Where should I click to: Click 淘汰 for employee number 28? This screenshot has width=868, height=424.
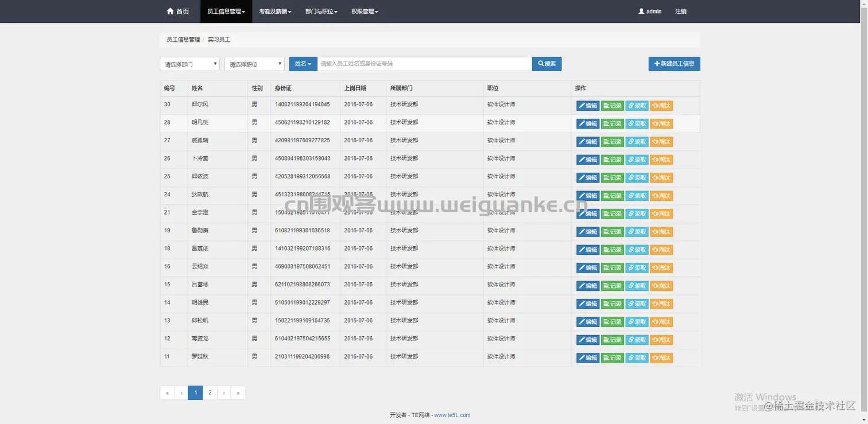pos(661,123)
